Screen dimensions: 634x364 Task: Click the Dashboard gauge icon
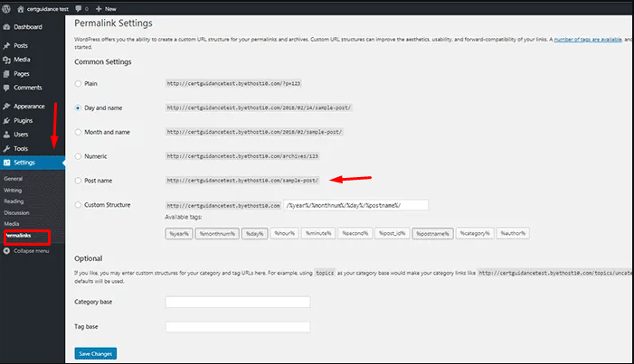click(6, 27)
